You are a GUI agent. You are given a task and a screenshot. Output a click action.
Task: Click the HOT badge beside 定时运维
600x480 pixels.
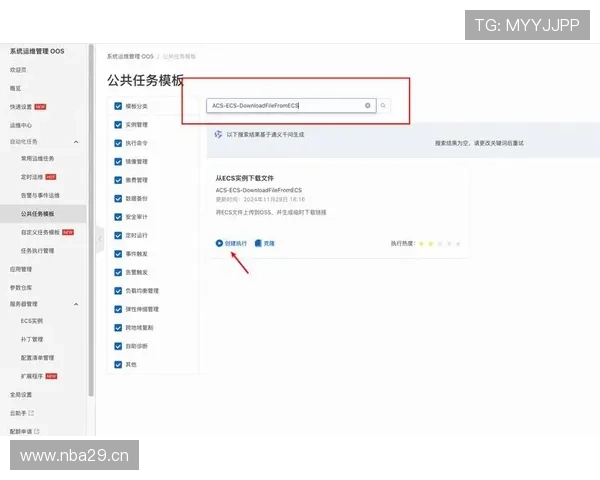tap(51, 177)
